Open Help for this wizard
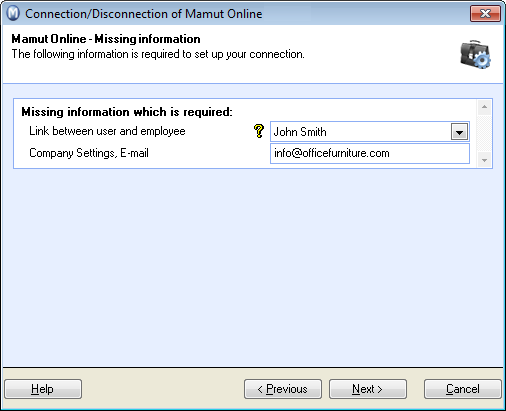Viewport: 506px width, 411px height. coord(43,389)
